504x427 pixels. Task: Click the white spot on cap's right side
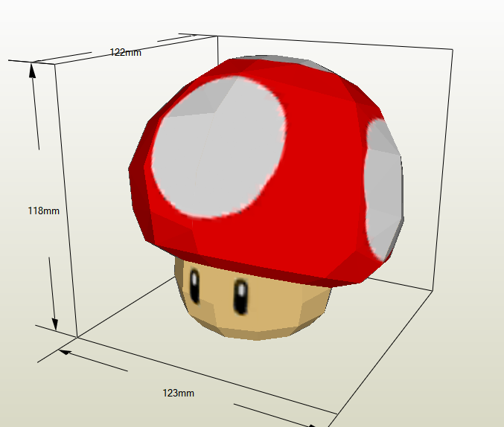tap(384, 189)
